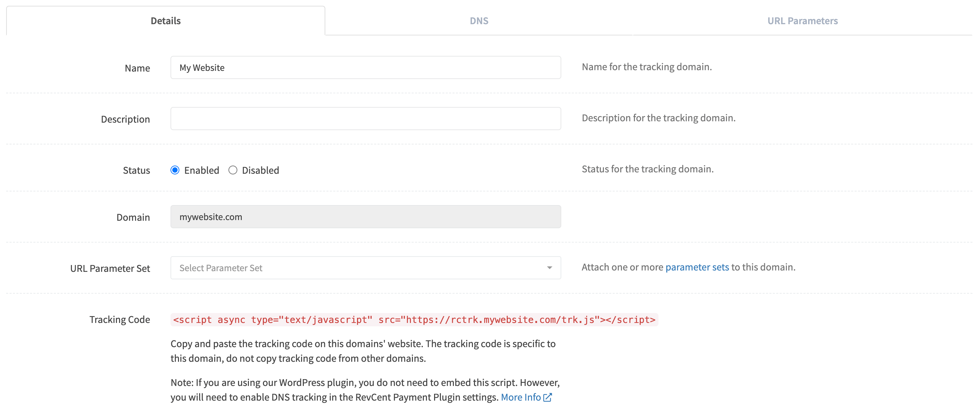The width and height of the screenshot is (980, 419).
Task: Click the WordPress plugin note paragraph
Action: 365,389
